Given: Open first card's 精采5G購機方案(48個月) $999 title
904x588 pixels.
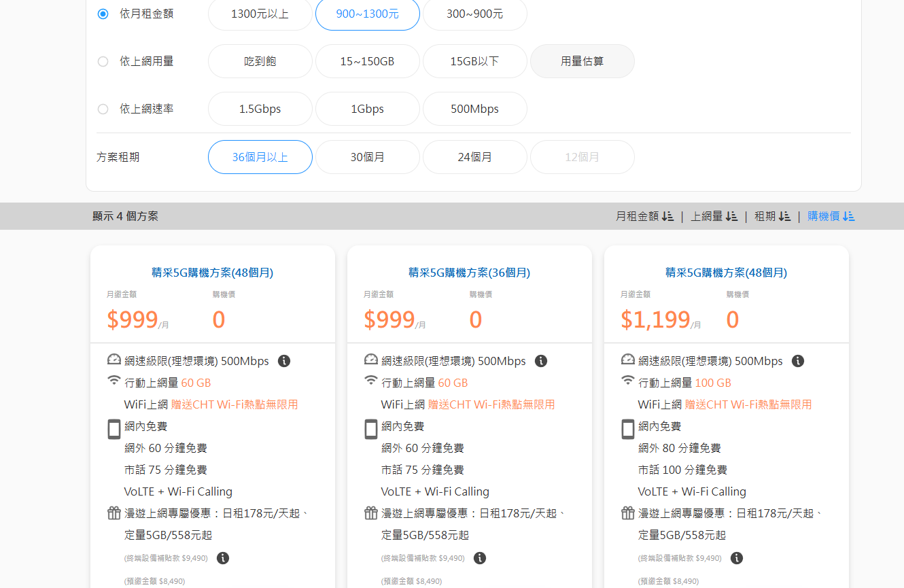Looking at the screenshot, I should click(x=213, y=273).
